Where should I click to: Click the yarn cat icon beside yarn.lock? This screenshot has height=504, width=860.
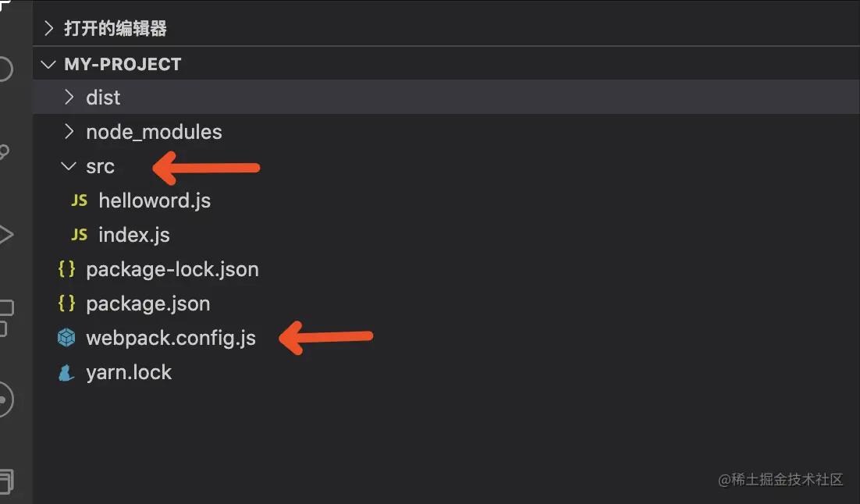(x=66, y=373)
